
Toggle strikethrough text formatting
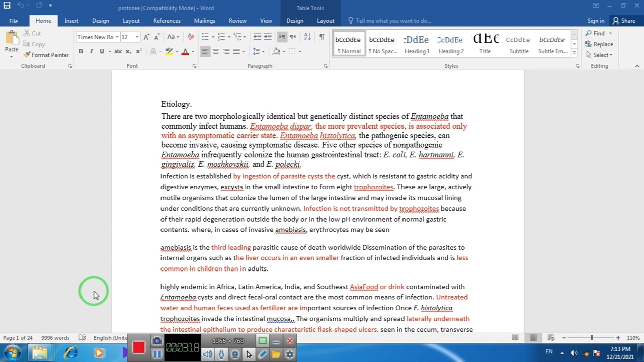[118, 51]
